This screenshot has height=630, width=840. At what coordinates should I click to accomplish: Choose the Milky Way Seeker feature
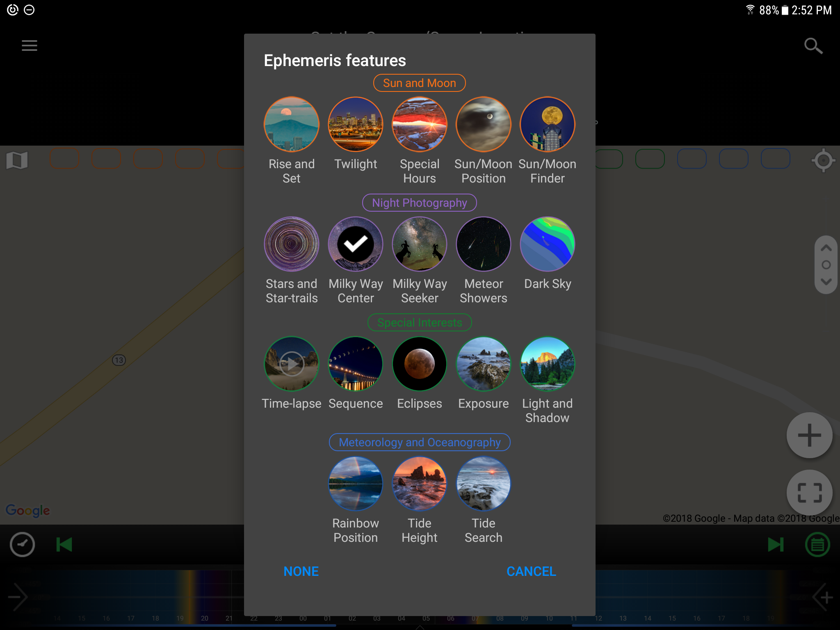pos(420,244)
